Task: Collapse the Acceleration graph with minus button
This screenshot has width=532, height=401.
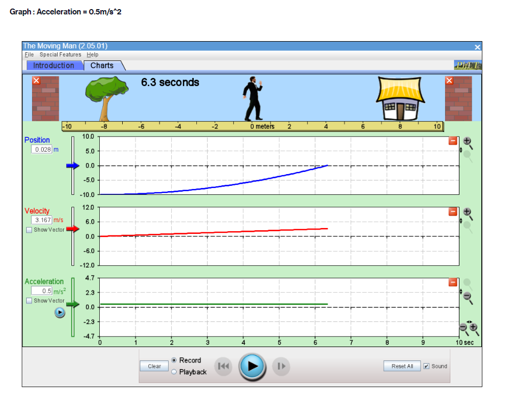Action: point(453,281)
